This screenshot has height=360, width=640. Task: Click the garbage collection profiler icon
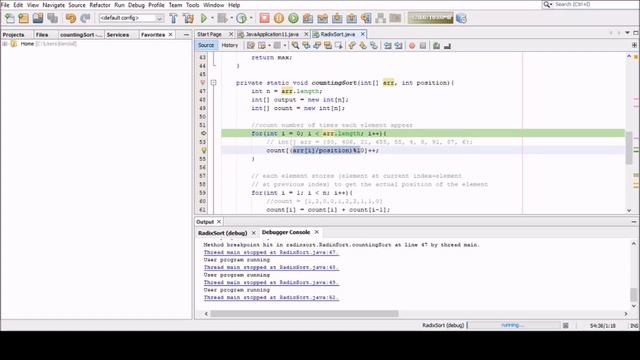tap(461, 18)
